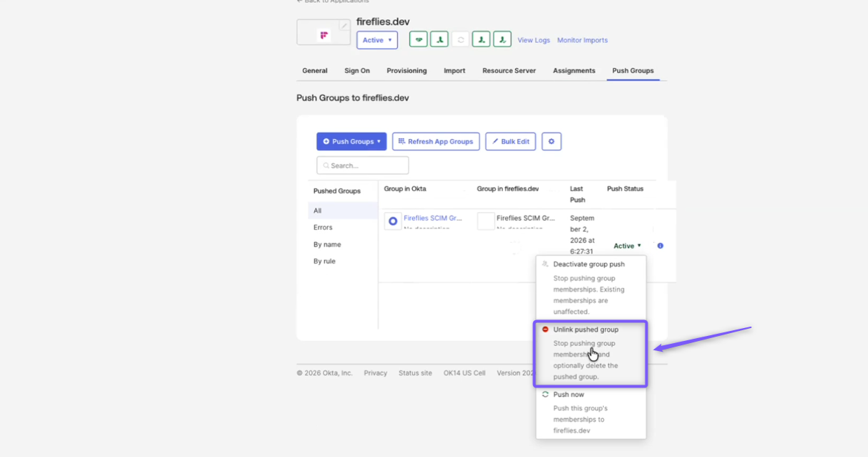
Task: Click the person icon right of handshake icon
Action: [x=439, y=40]
